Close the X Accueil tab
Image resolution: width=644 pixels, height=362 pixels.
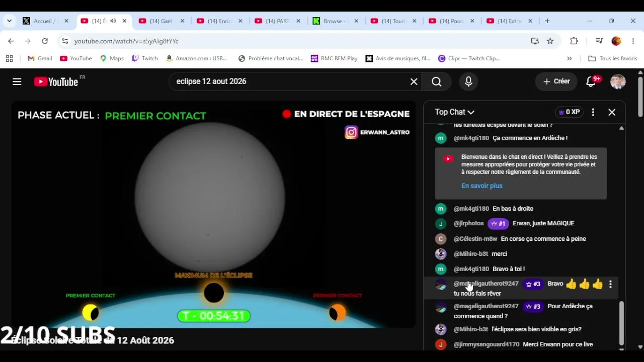pos(66,21)
